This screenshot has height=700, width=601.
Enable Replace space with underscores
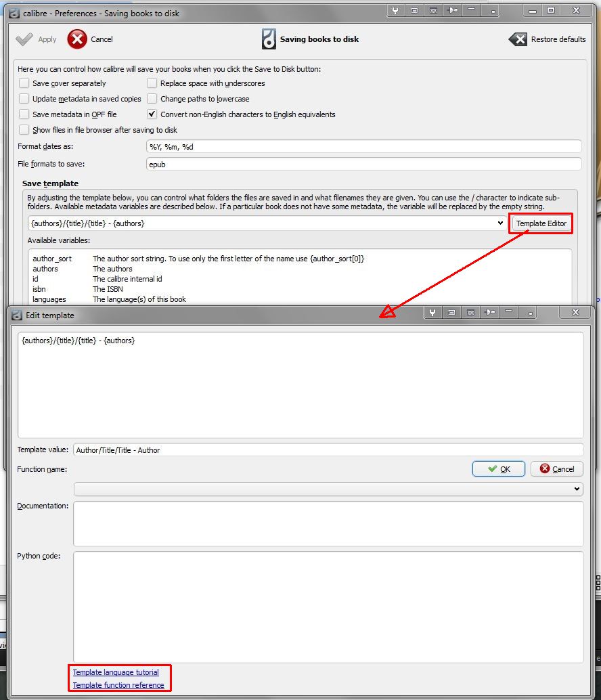[x=152, y=83]
